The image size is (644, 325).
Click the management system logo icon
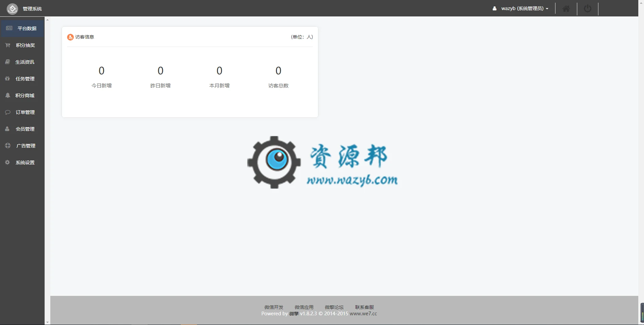(x=12, y=9)
